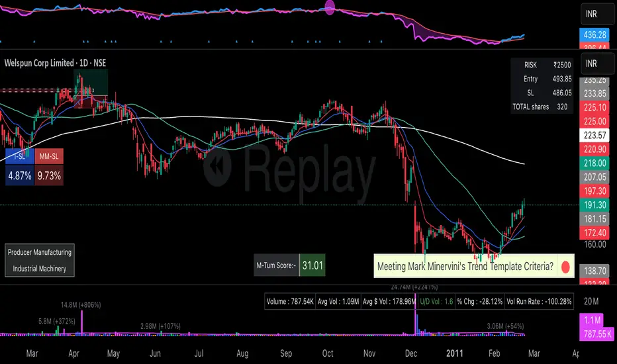Image resolution: width=617 pixels, height=364 pixels.
Task: Click the red status dot beside Trend Template Criteria
Action: 565,267
